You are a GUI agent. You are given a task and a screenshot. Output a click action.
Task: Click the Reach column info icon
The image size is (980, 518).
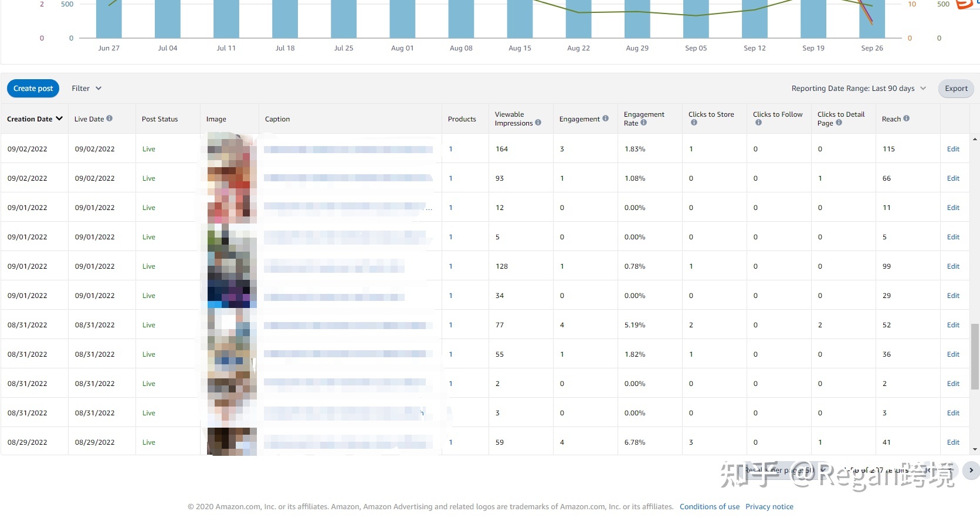[x=906, y=119]
